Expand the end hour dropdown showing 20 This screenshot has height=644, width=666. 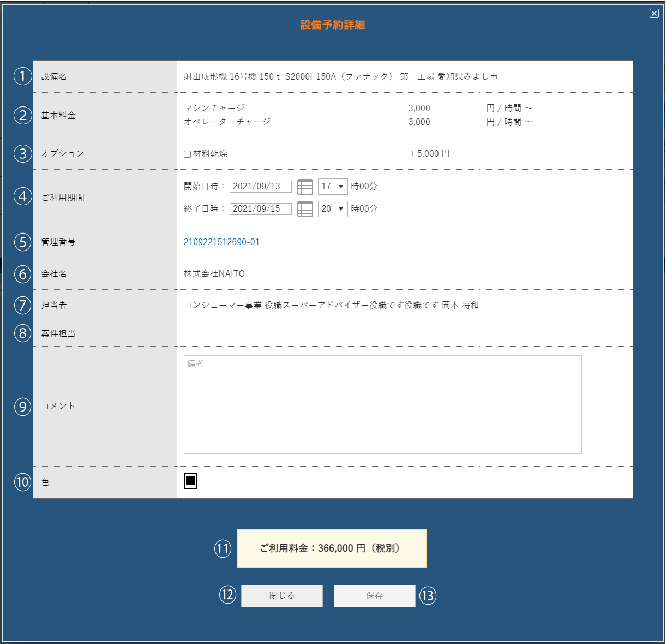[333, 209]
